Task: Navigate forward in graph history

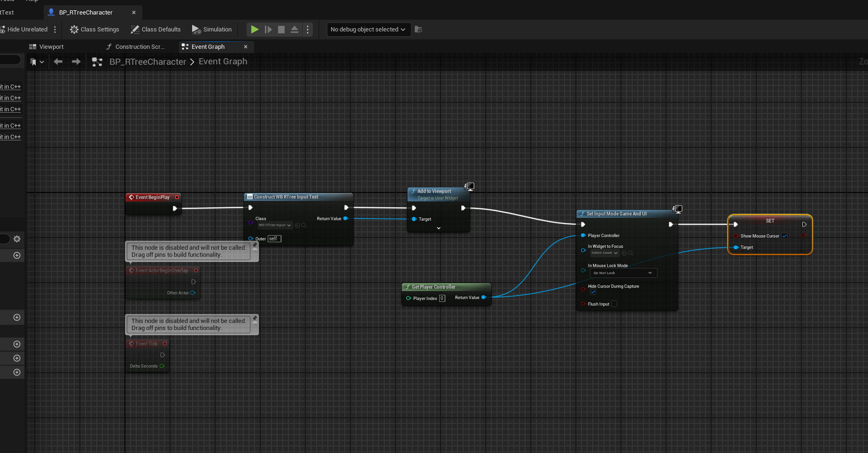Action: (76, 61)
